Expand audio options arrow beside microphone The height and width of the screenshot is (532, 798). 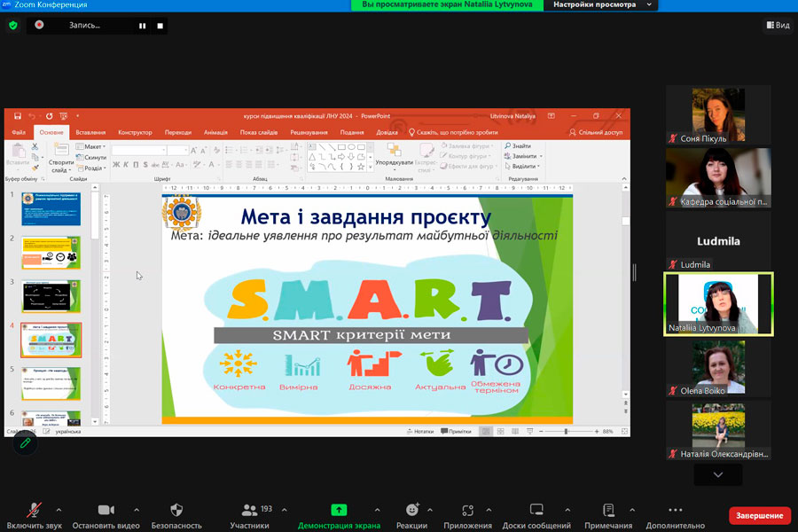click(59, 510)
